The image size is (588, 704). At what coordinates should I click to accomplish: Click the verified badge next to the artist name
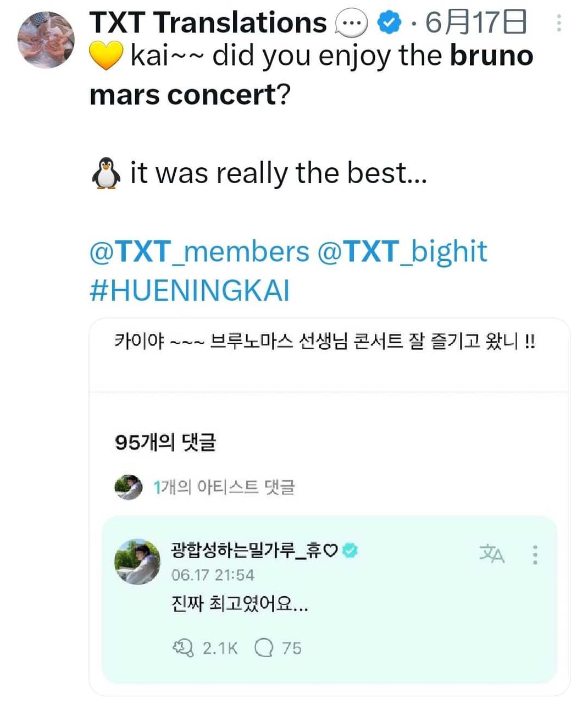(350, 549)
